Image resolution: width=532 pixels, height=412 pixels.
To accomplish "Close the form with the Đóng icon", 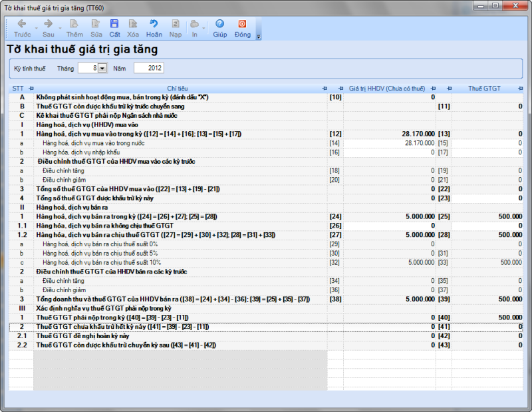I will 242,24.
